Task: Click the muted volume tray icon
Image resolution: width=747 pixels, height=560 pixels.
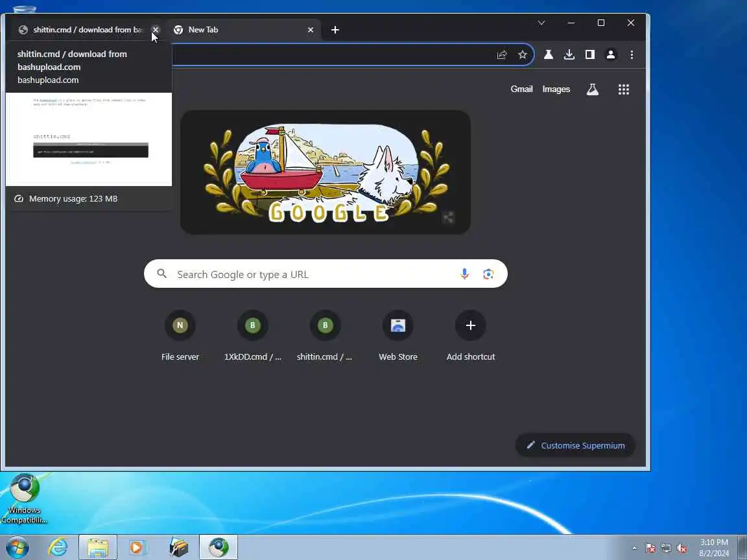Action: click(x=682, y=548)
